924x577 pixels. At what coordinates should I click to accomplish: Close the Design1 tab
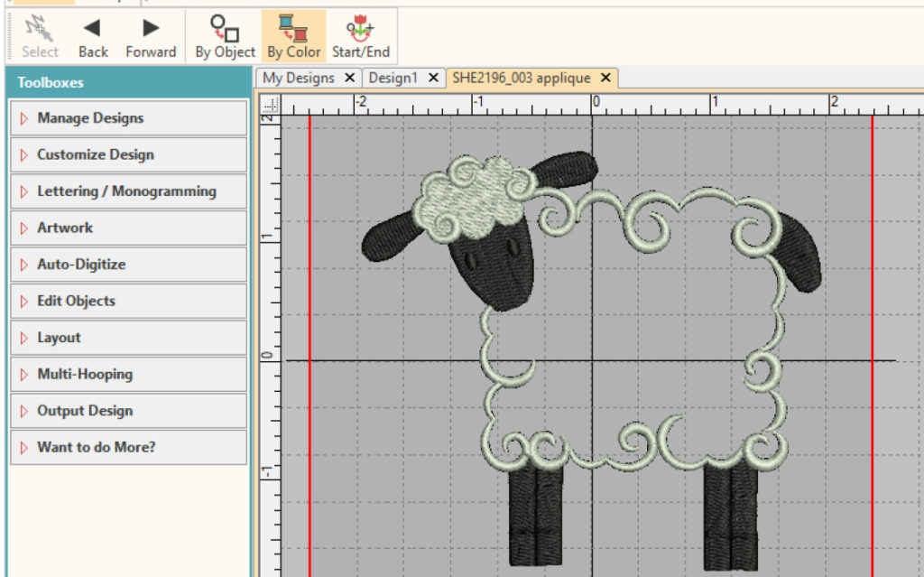(x=435, y=78)
